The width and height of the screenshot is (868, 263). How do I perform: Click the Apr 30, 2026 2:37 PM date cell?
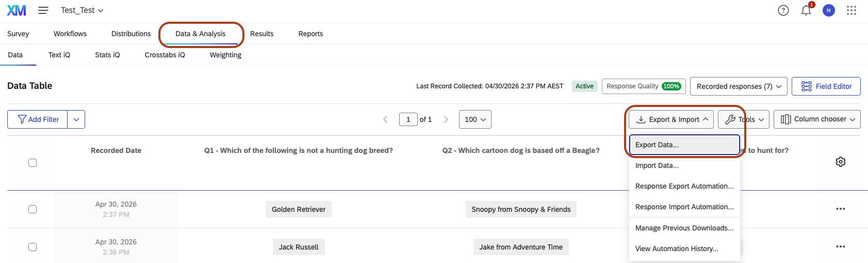(116, 209)
